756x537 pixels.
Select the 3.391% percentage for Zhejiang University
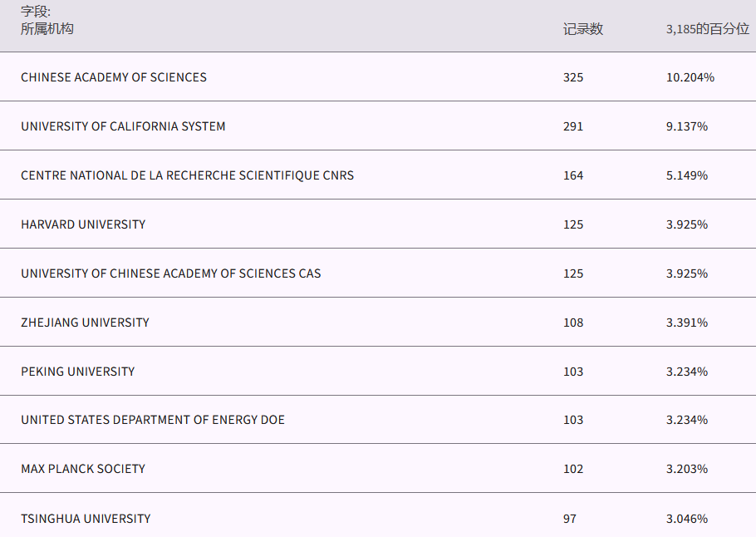686,323
